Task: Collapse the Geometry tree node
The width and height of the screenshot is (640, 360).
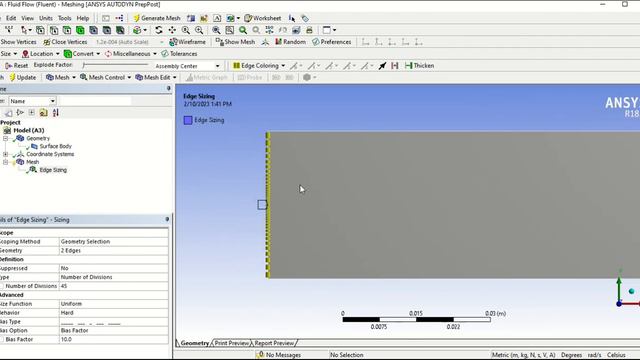Action: pyautogui.click(x=5, y=138)
